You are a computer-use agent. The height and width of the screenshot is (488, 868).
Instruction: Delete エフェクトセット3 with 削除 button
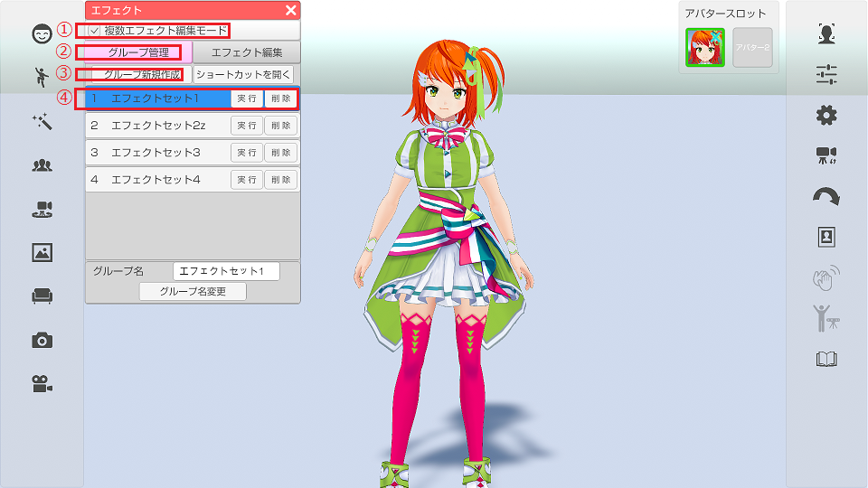click(281, 153)
